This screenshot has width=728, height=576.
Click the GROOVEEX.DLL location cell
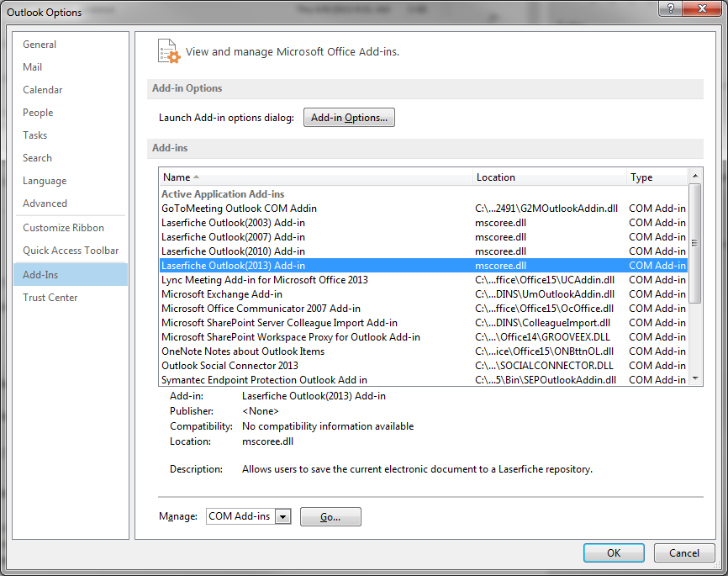click(543, 337)
